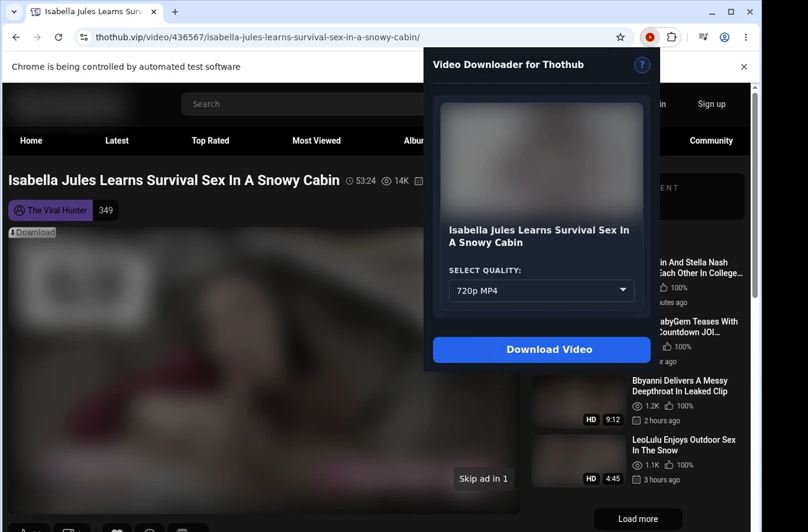Click the '3 hours ago' text
808x532 pixels.
662,480
